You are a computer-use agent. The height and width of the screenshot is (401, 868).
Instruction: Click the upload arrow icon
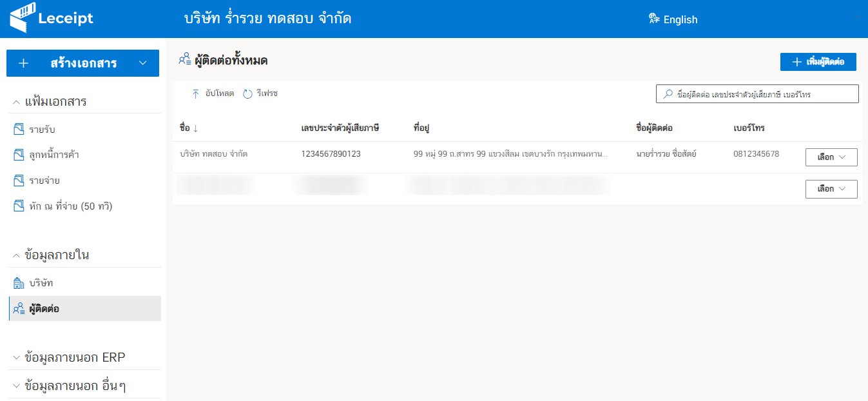pos(196,94)
